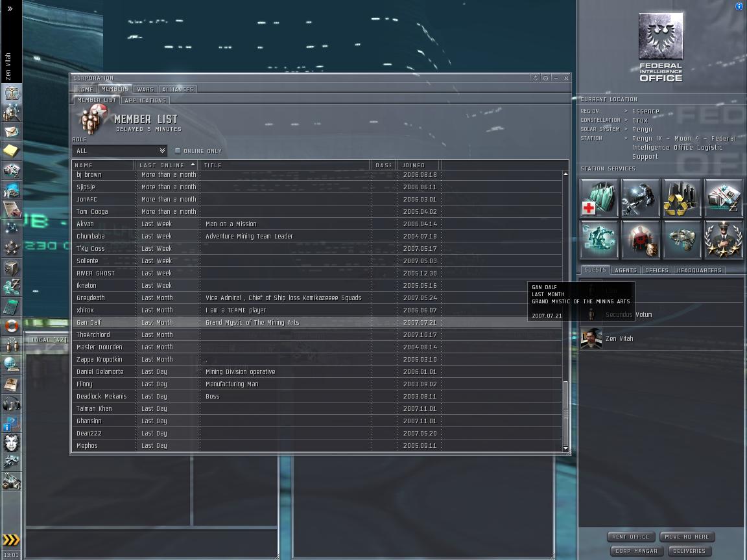The height and width of the screenshot is (560, 747).
Task: Select the Tom Cooga member row
Action: (x=317, y=211)
